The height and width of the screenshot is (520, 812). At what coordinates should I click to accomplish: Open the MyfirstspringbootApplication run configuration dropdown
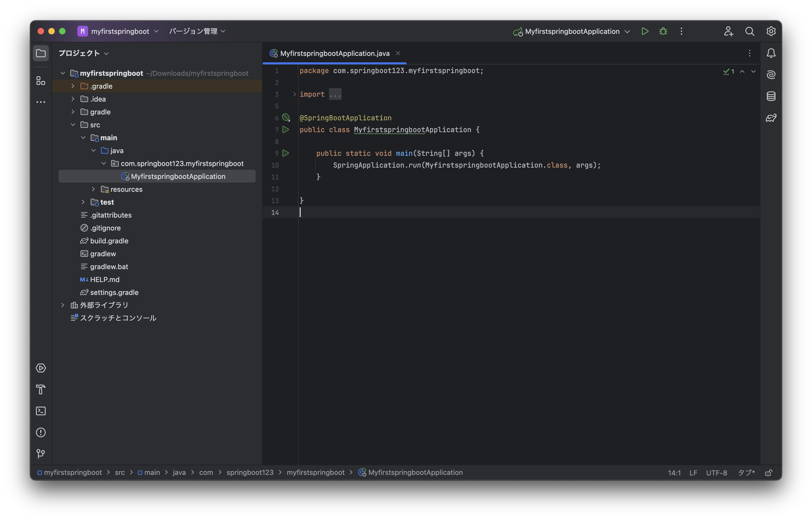(572, 31)
